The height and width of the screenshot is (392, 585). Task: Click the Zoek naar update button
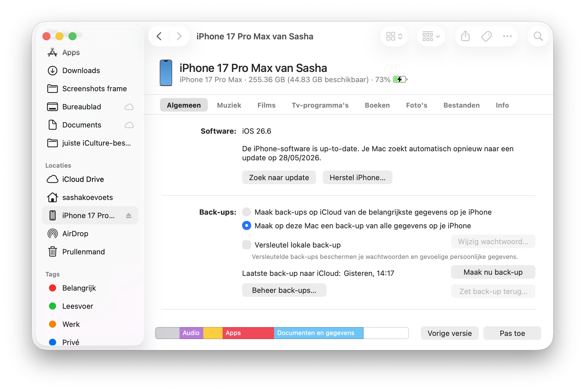point(279,178)
